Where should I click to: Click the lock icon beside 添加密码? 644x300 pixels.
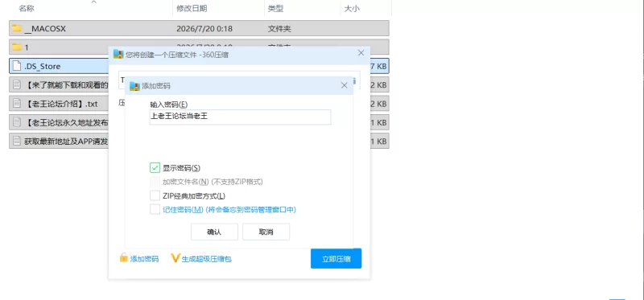(124, 257)
